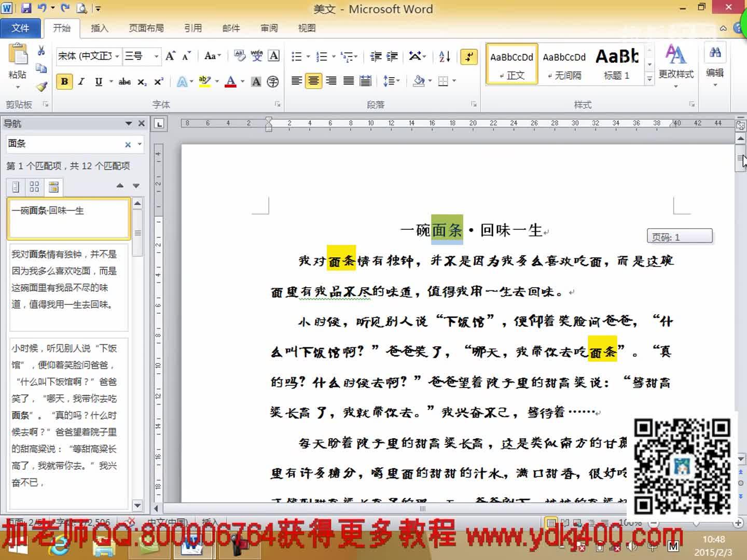
Task: Enable underline formatting
Action: click(x=98, y=81)
